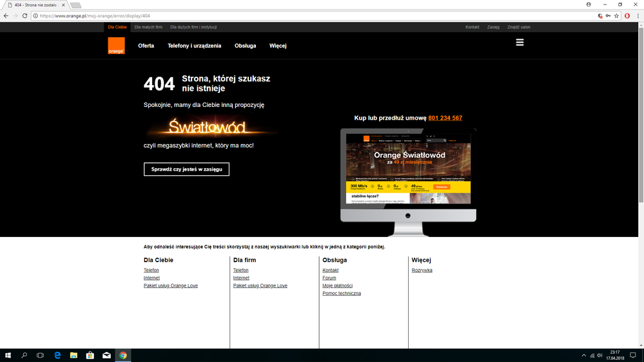Image resolution: width=644 pixels, height=362 pixels.
Task: Open volume control in system tray
Action: click(600, 356)
